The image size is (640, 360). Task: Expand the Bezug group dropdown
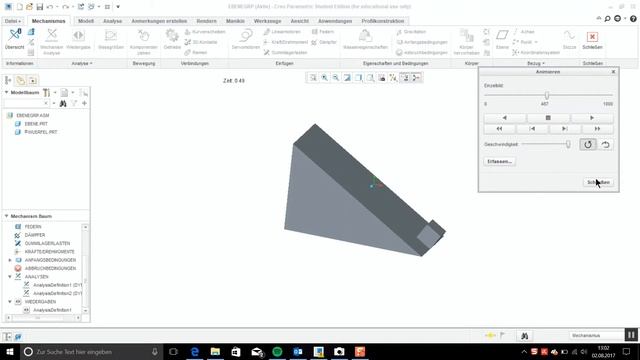(x=536, y=64)
